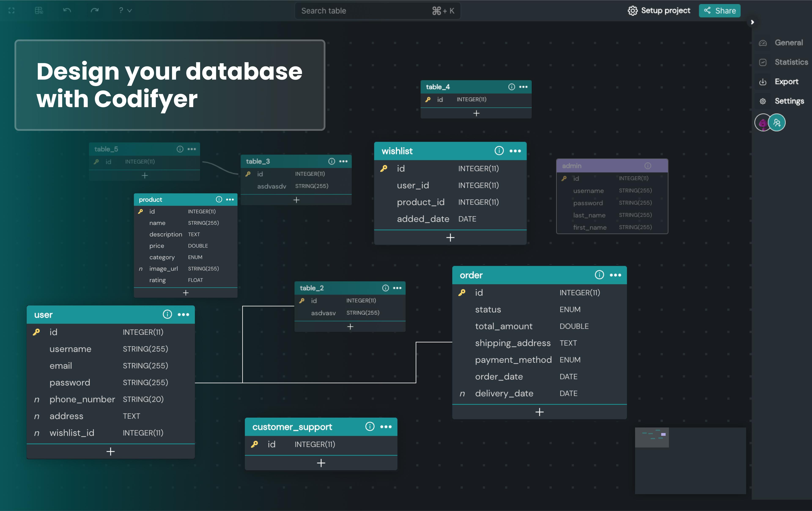Select the user table title
812x511 pixels.
[44, 315]
